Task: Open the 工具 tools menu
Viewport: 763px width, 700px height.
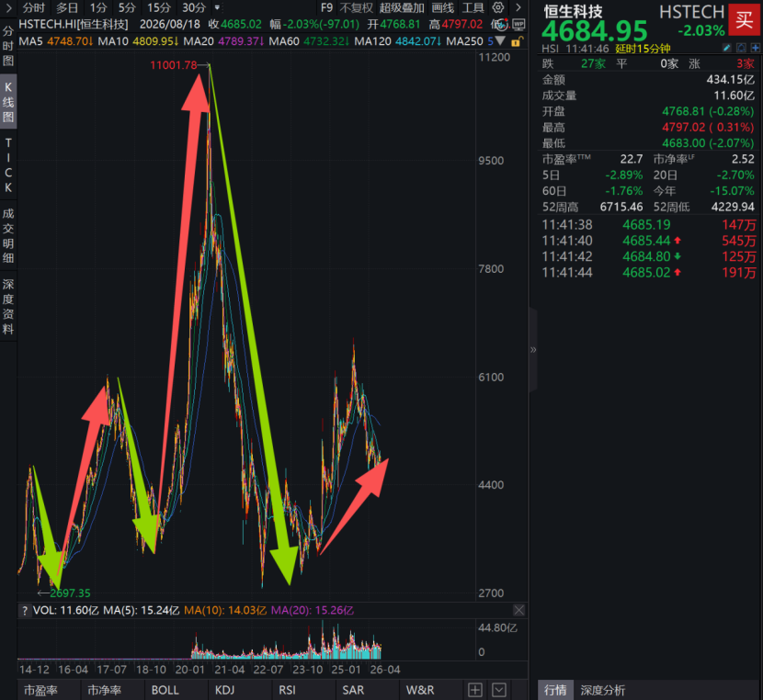Action: tap(473, 7)
